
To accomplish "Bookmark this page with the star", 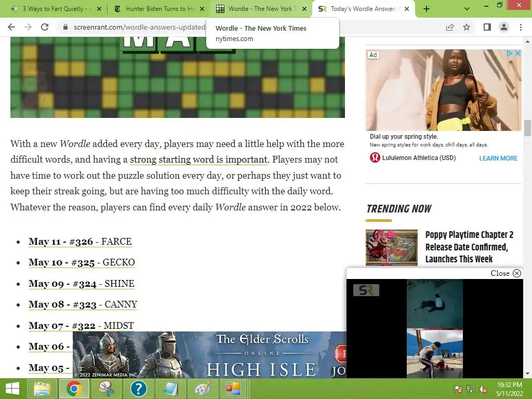I will click(x=467, y=27).
